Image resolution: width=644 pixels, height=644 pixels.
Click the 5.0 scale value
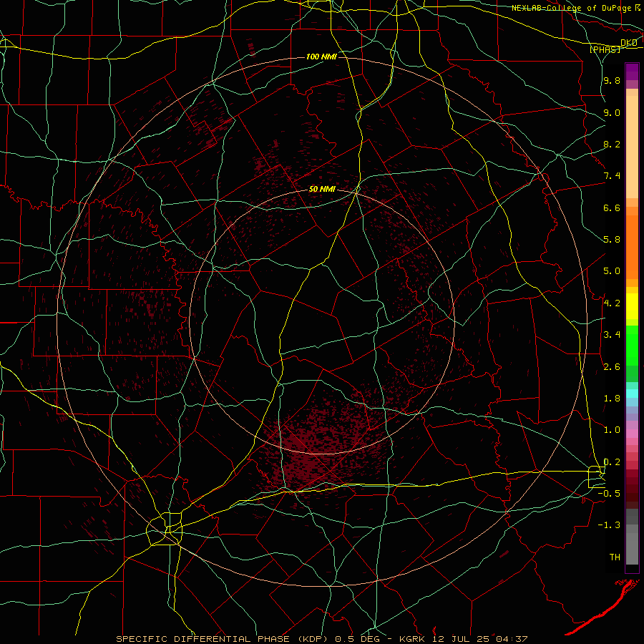coord(612,271)
